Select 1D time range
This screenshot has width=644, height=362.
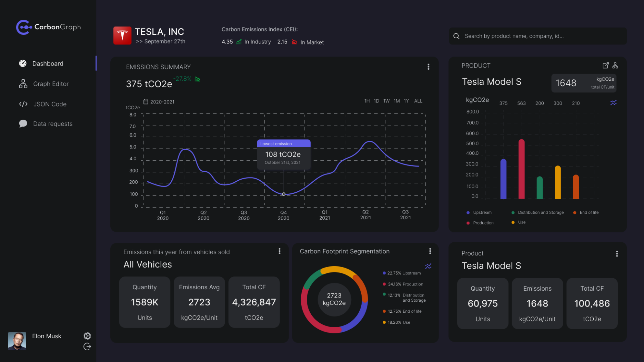click(x=376, y=101)
